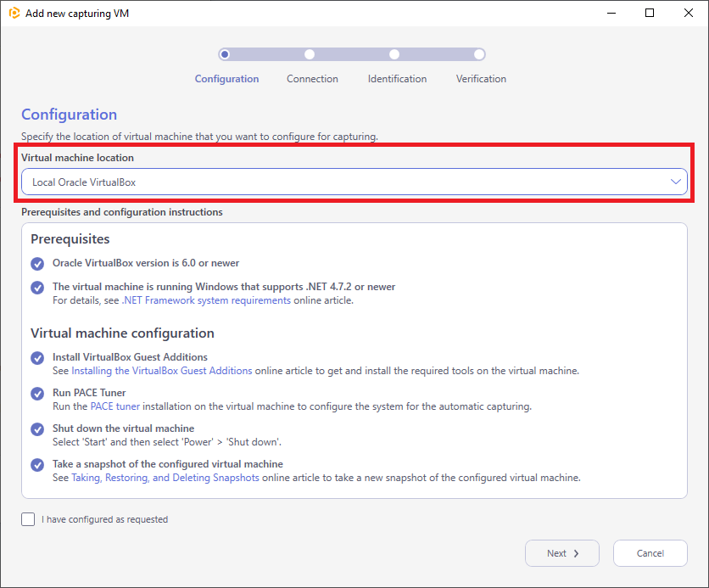Open .NET Framework system requirements link
Screen dimensions: 709x588
[x=206, y=300]
